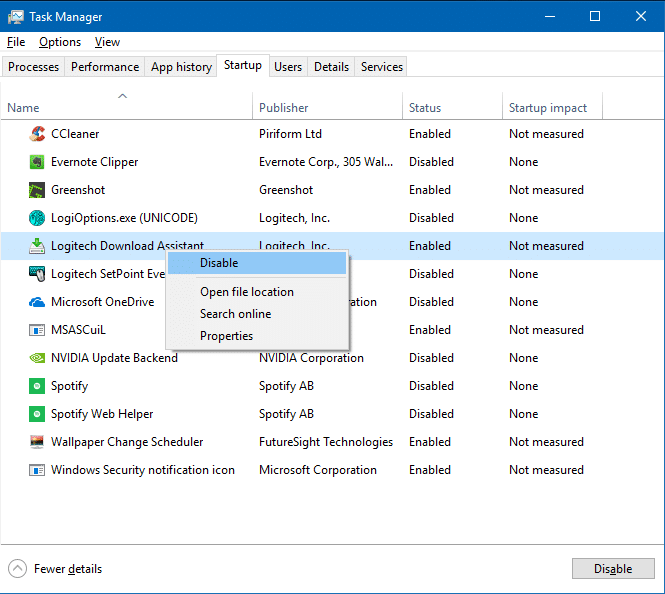
Task: Switch to the Performance tab
Action: click(x=105, y=67)
